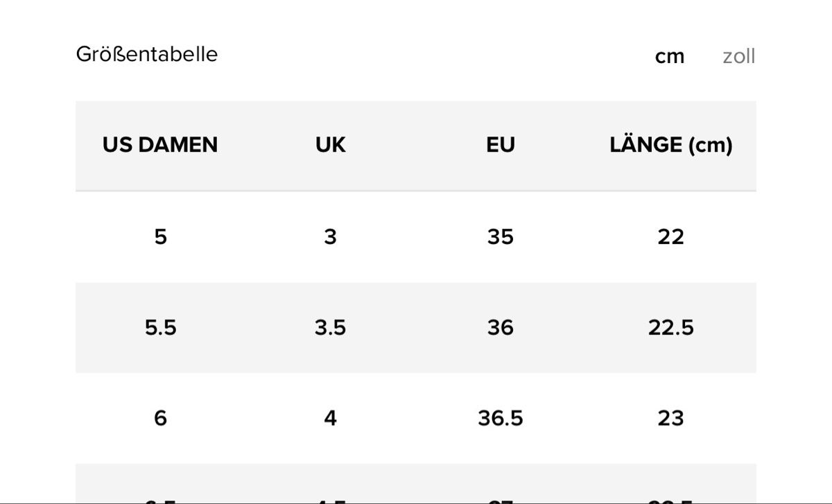Select US women's size 5 cell

(x=160, y=237)
